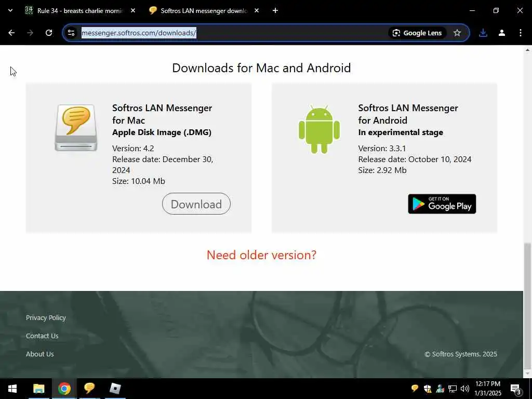Screen dimensions: 532x399
Task: View site information icon in address bar
Action: pos(71,33)
